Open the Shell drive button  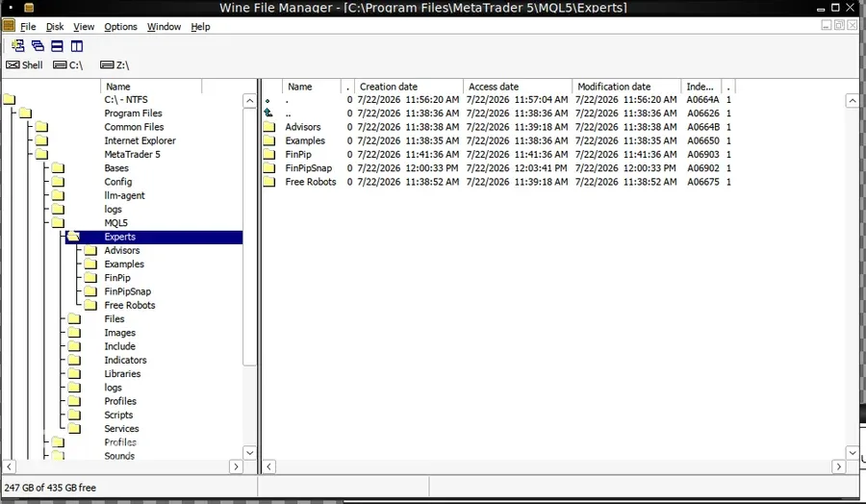(24, 65)
